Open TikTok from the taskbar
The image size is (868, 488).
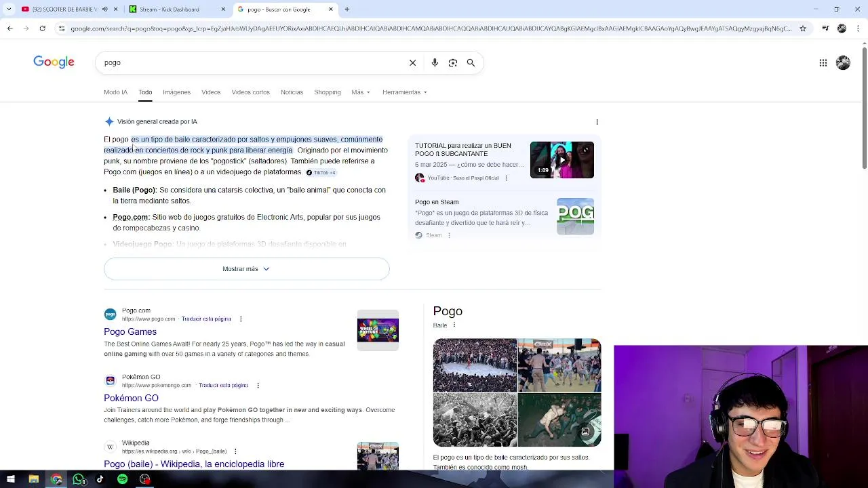(100, 480)
